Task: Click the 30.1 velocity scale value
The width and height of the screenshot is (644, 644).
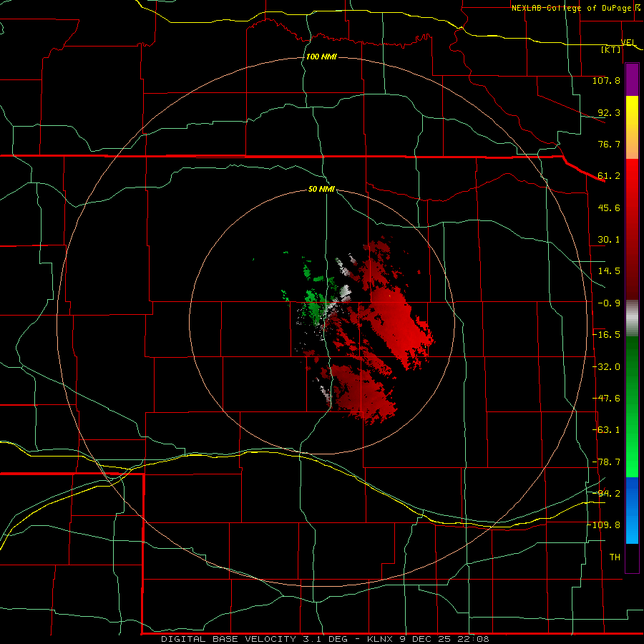Action: point(609,240)
